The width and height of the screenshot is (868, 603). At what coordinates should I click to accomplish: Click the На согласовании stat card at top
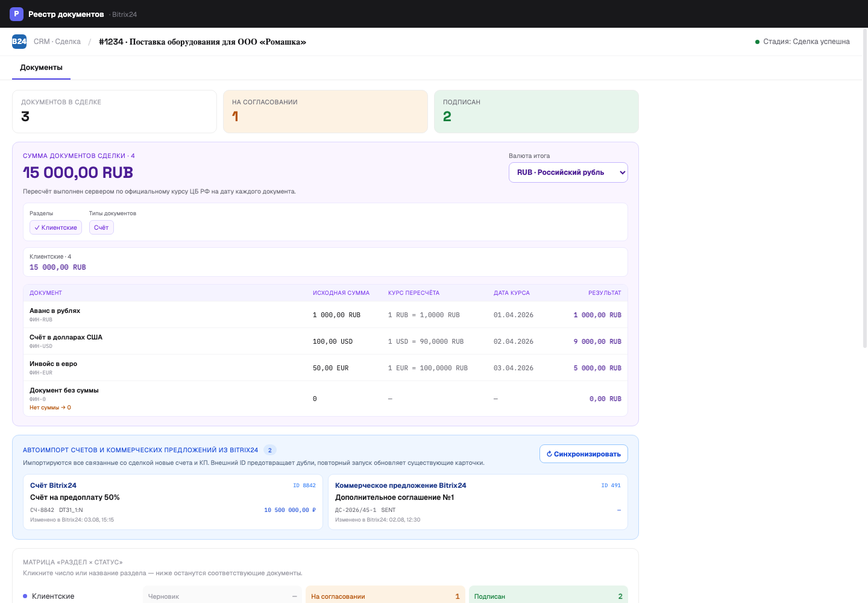pyautogui.click(x=325, y=112)
